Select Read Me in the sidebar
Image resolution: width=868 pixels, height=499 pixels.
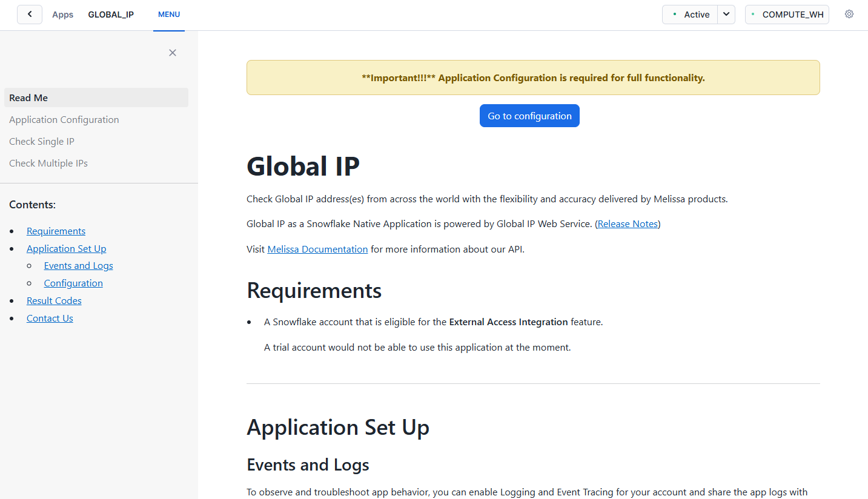96,97
